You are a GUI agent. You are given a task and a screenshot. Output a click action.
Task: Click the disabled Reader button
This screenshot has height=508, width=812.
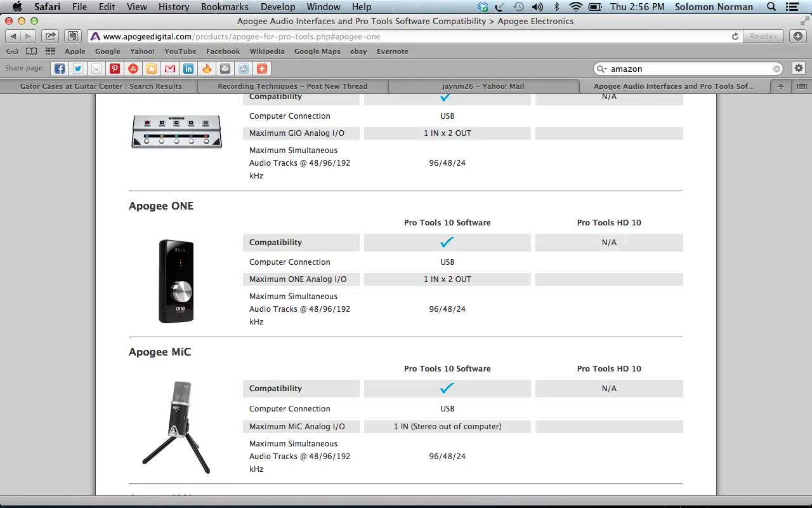coord(763,36)
